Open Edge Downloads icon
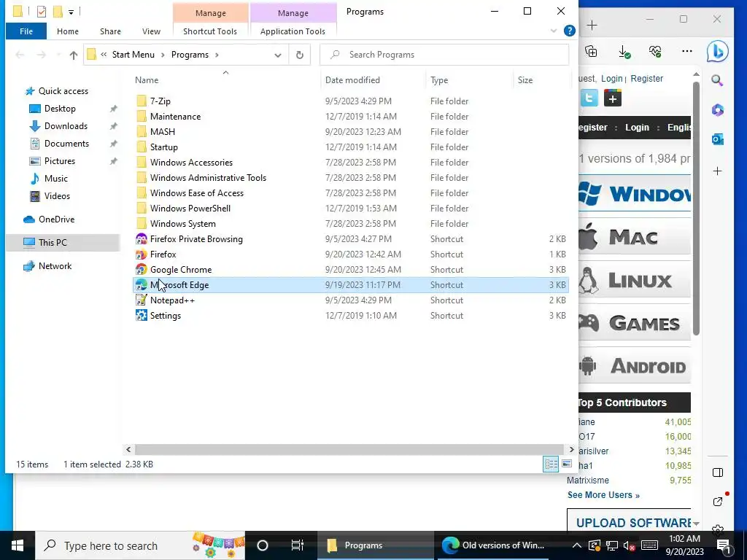Viewport: 747px width, 560px height. 624,52
